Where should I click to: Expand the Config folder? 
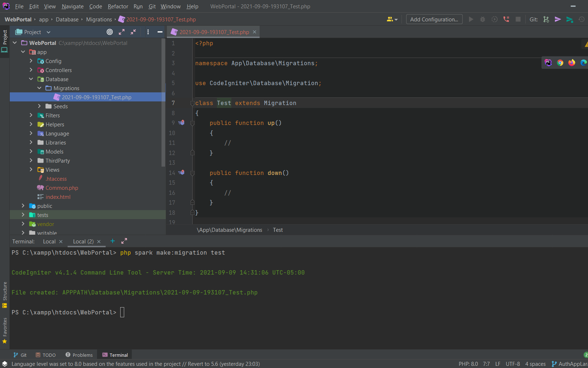(31, 61)
